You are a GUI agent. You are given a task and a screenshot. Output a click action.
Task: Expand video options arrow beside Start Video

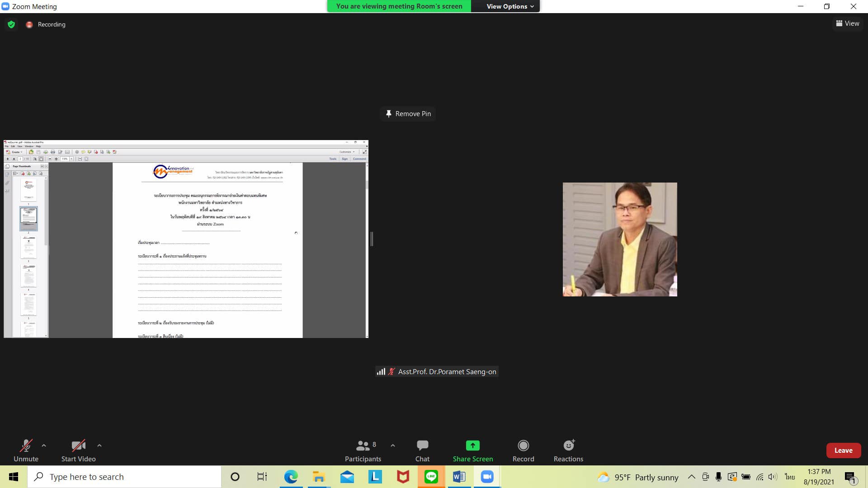coord(99,446)
